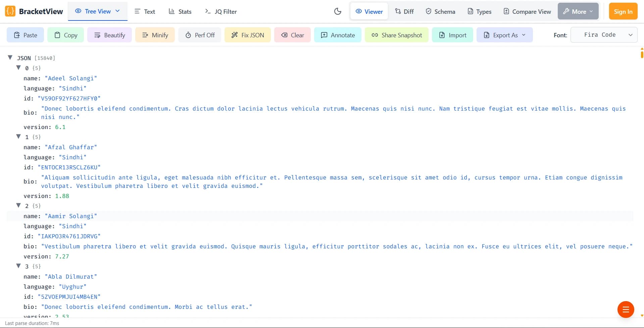This screenshot has height=328, width=644.
Task: Open the Fira Code font selector
Action: pos(604,35)
